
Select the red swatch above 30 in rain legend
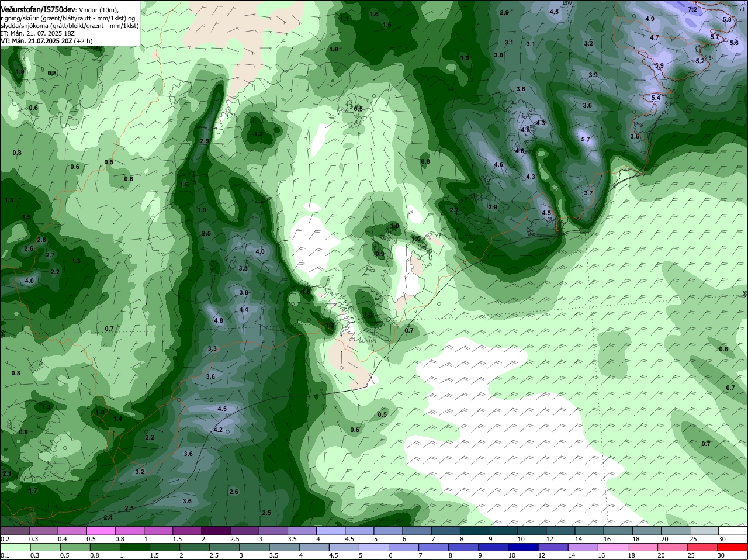coord(733,547)
